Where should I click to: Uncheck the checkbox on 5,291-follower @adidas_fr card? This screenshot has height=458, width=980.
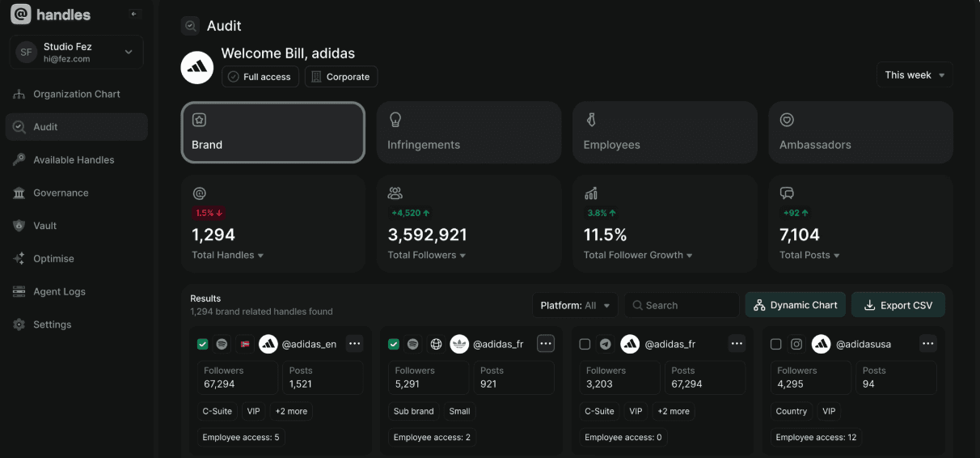pyautogui.click(x=394, y=344)
